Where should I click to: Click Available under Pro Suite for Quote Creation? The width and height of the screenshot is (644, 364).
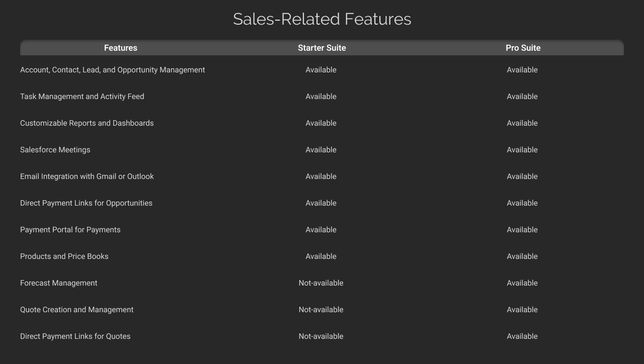pyautogui.click(x=522, y=310)
